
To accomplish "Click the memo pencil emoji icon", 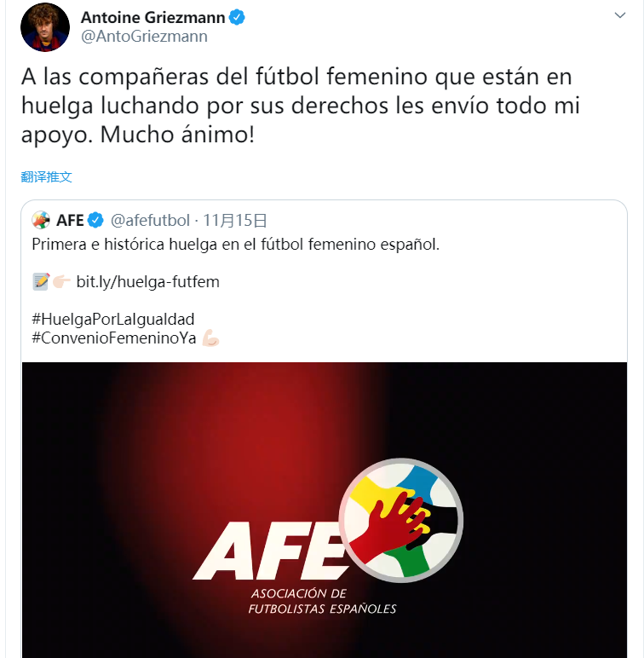I will click(41, 281).
